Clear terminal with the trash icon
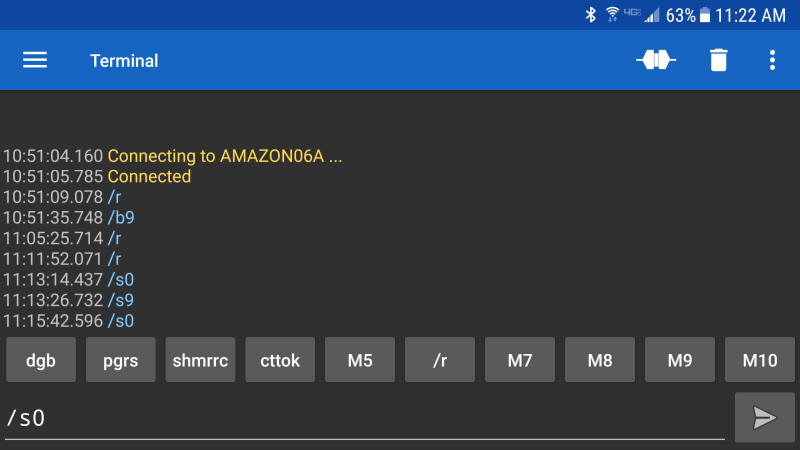The image size is (800, 450). point(718,60)
